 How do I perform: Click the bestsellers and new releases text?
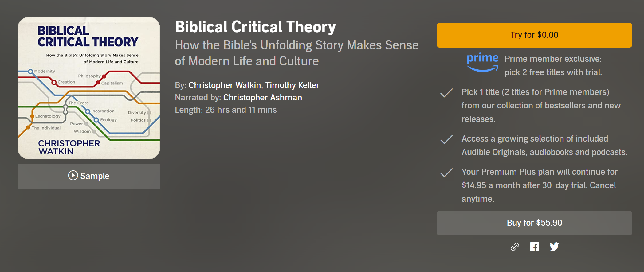[x=541, y=106]
